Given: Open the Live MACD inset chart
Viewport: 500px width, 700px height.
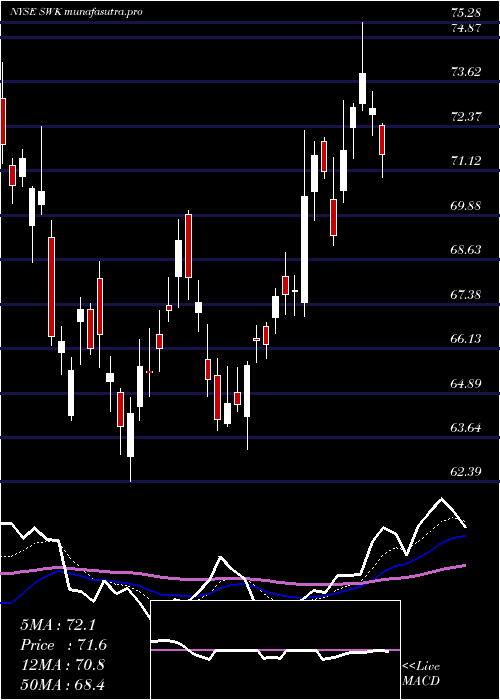Looking at the screenshot, I should point(275,650).
